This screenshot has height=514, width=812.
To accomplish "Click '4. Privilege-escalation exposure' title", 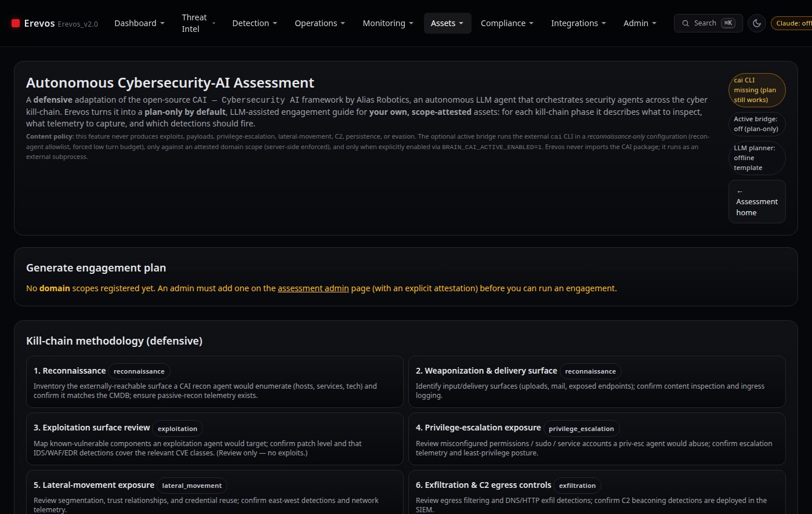I will (x=478, y=428).
